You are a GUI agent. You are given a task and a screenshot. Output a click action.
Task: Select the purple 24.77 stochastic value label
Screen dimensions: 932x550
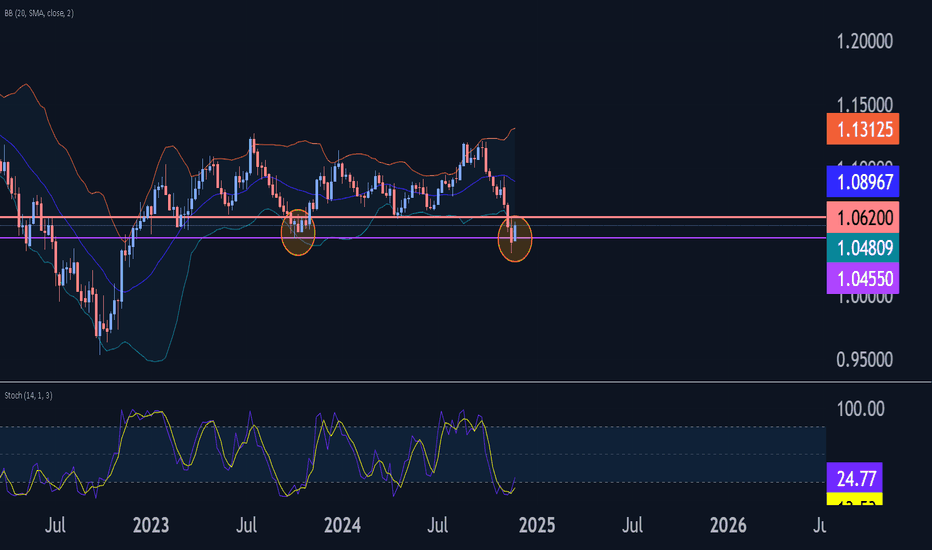[854, 478]
